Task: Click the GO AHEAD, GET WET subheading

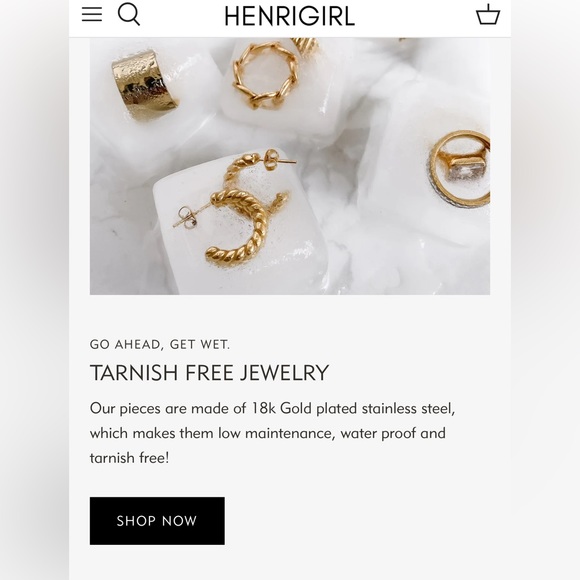Action: 160,344
